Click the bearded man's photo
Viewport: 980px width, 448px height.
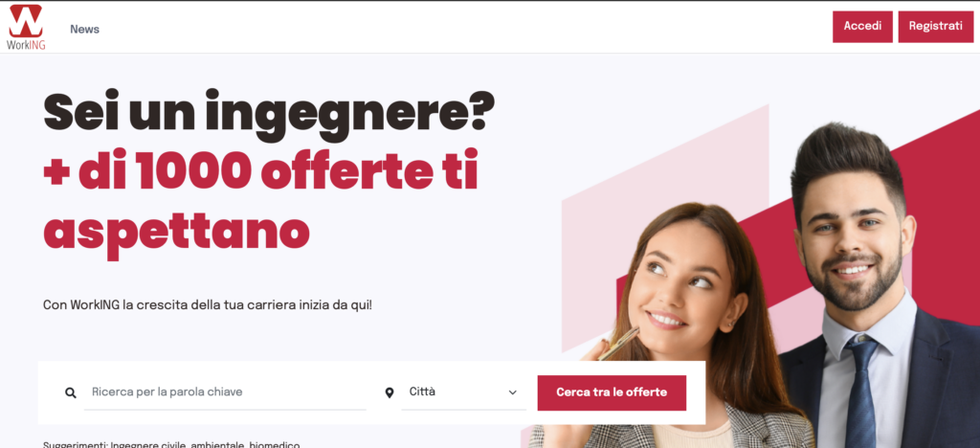pyautogui.click(x=875, y=287)
